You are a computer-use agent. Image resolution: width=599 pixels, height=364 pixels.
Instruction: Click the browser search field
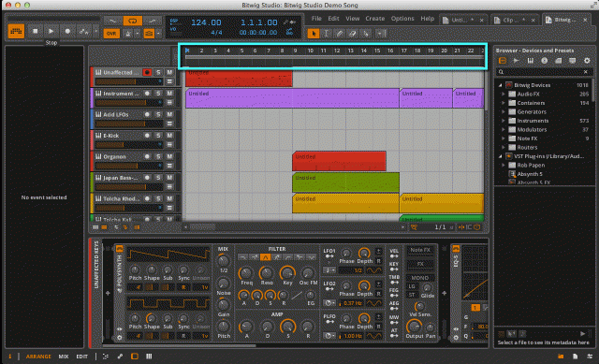click(544, 72)
